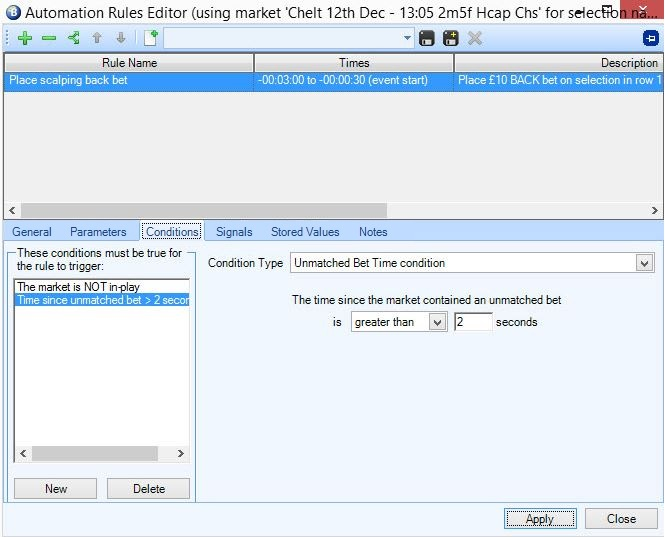This screenshot has height=537, width=665.
Task: Click the Rule Name column header
Action: coord(129,63)
